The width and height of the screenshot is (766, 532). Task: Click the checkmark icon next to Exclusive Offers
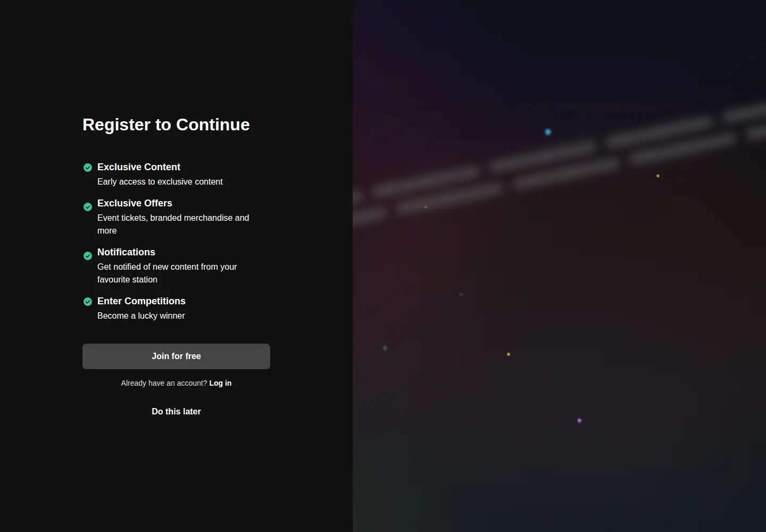(x=88, y=207)
